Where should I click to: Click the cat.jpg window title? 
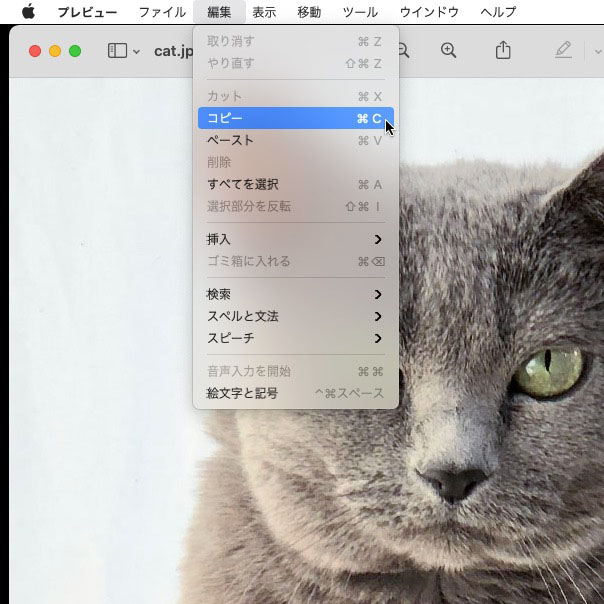pyautogui.click(x=174, y=51)
